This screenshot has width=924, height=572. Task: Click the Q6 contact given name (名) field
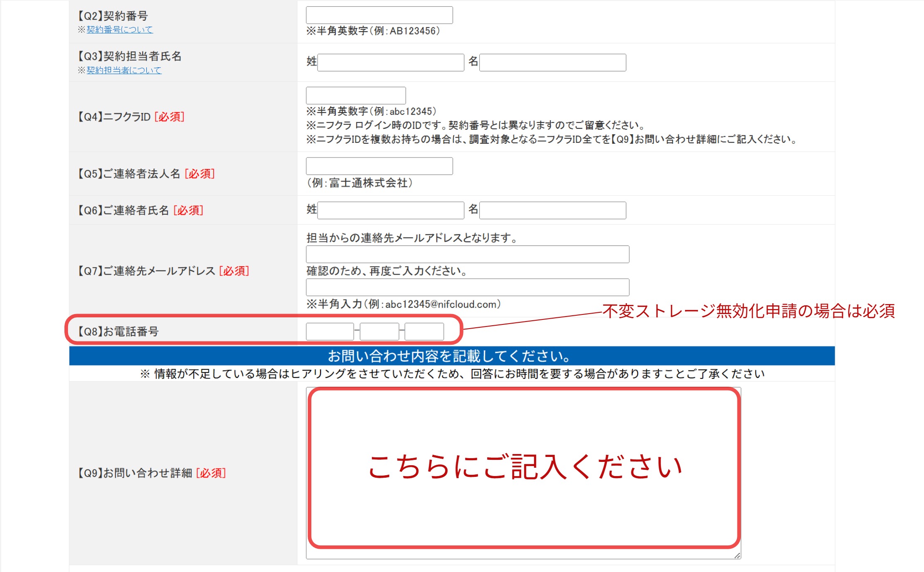click(552, 211)
